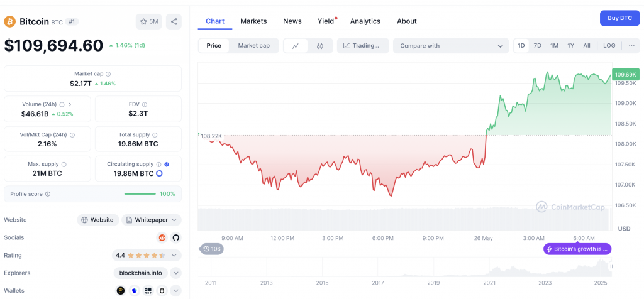The width and height of the screenshot is (644, 299).
Task: Click the Volume (24h) info icon
Action: (62, 105)
